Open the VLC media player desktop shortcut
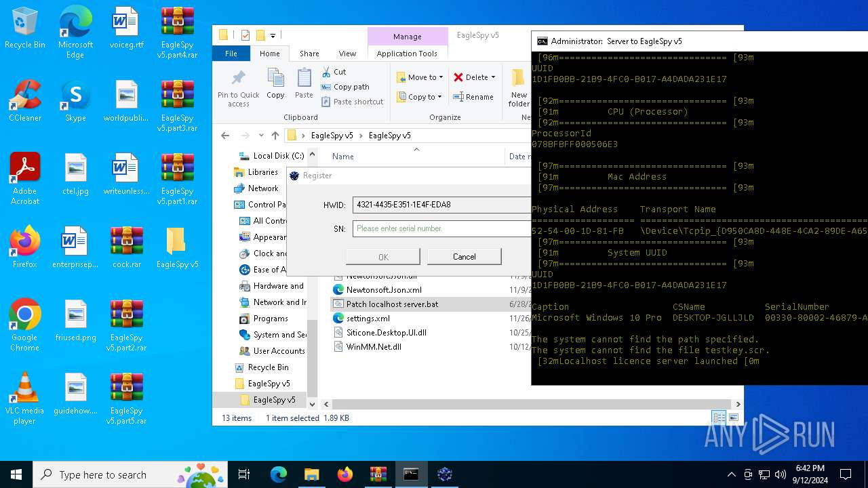The image size is (868, 488). [24, 399]
